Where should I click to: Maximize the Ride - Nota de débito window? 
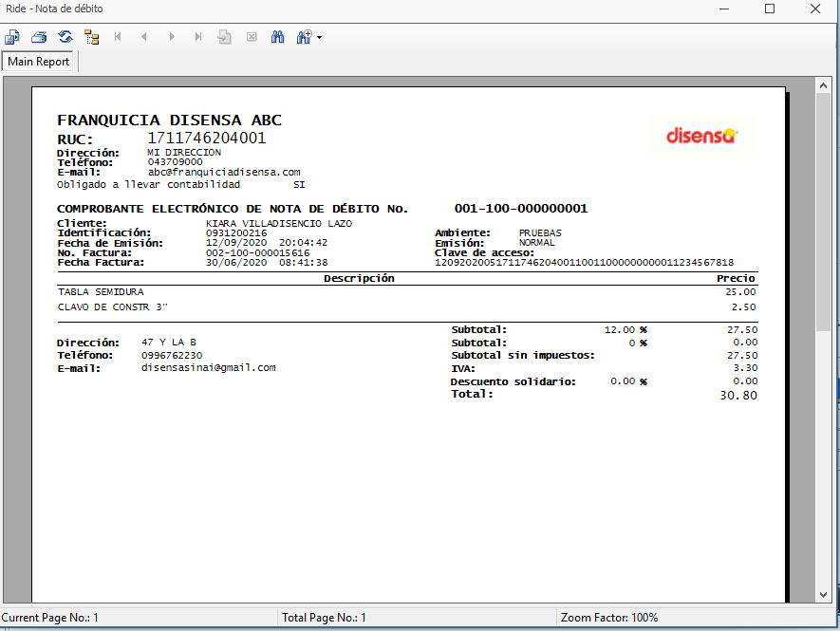770,9
